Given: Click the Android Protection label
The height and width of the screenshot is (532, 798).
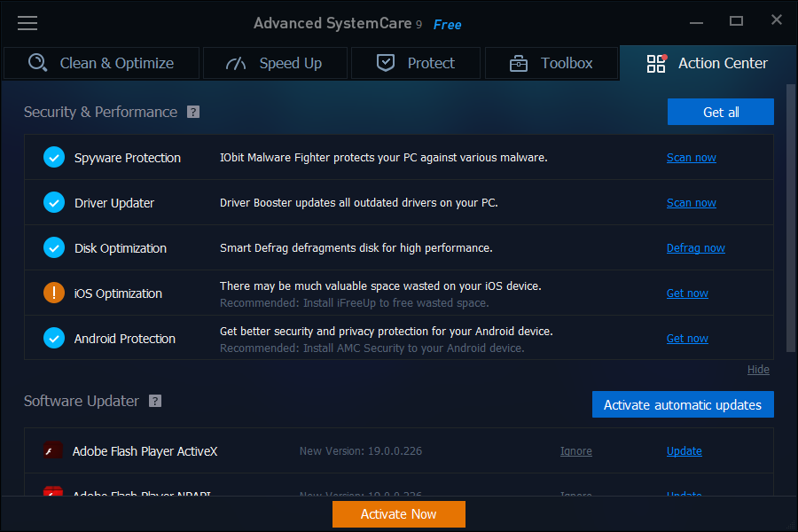Looking at the screenshot, I should tap(125, 339).
